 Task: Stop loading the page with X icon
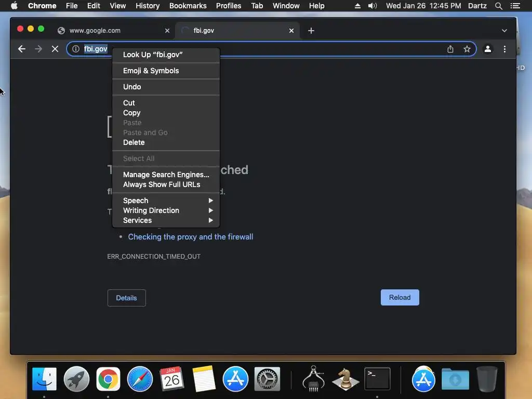[x=55, y=49]
